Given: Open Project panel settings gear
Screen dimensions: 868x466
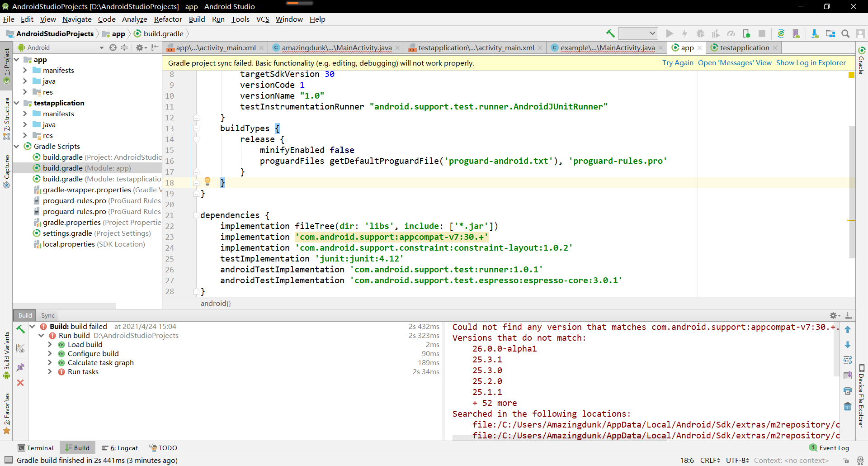Looking at the screenshot, I should (x=141, y=48).
